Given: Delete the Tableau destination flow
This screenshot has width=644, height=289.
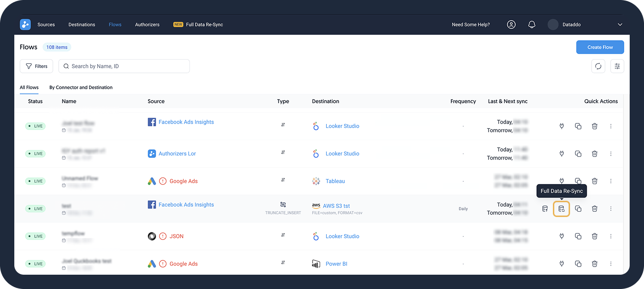Looking at the screenshot, I should [x=595, y=181].
